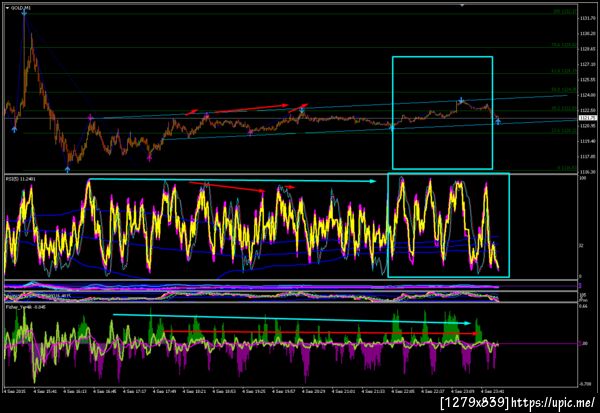Click price scale value 1116.30
The image size is (600, 413).
pyautogui.click(x=587, y=172)
